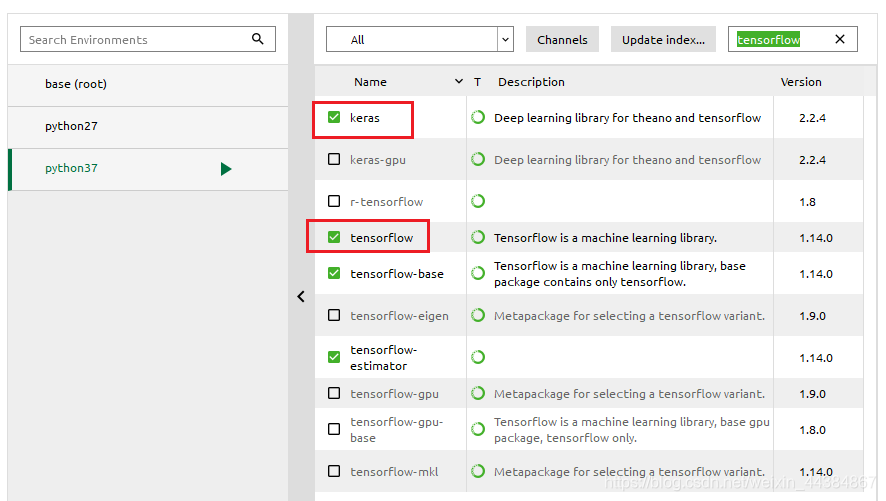Click the tensorflow-mkl package type circle icon
The width and height of the screenshot is (886, 501).
click(478, 471)
